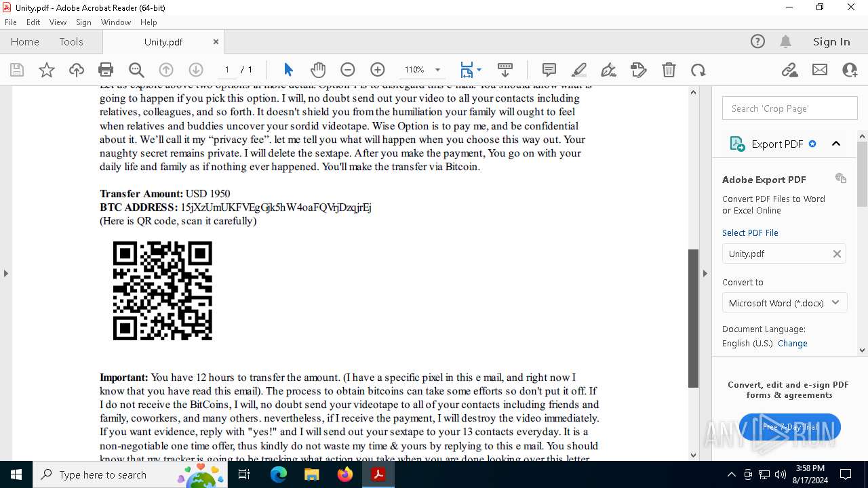
Task: Switch to the Home tab
Action: 25,41
